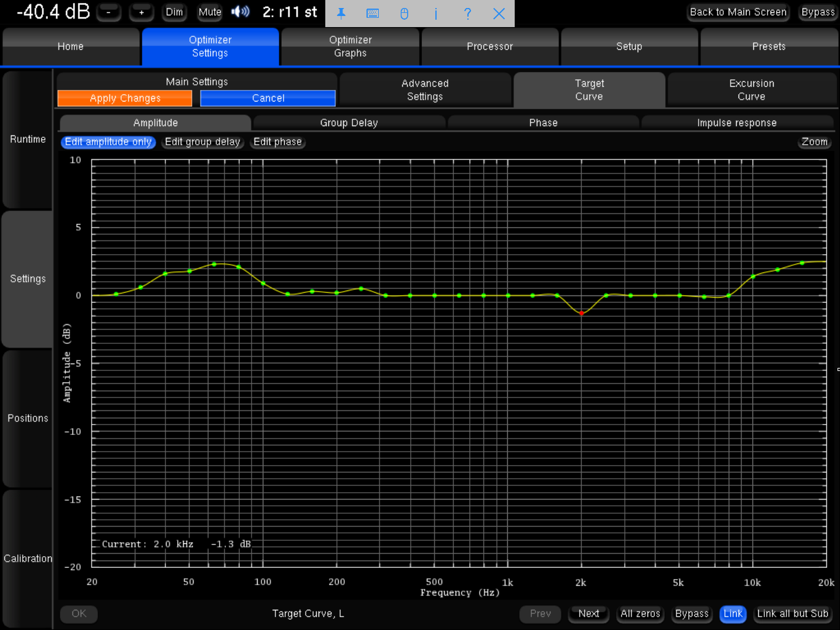Click the All zeros button
The width and height of the screenshot is (840, 630).
point(640,613)
